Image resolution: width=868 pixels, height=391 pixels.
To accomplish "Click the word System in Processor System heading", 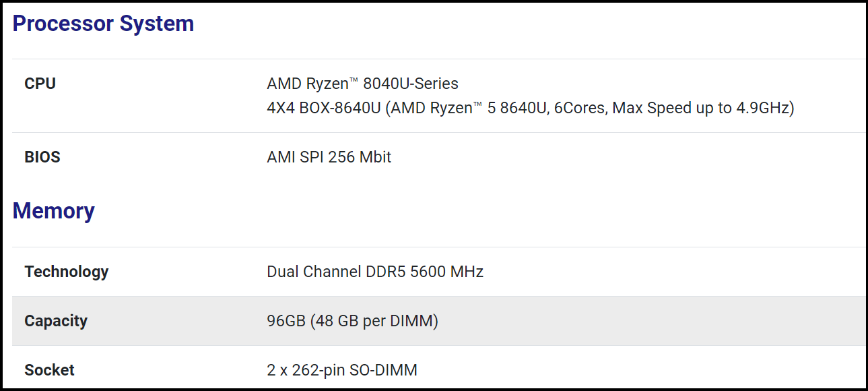I will 157,24.
